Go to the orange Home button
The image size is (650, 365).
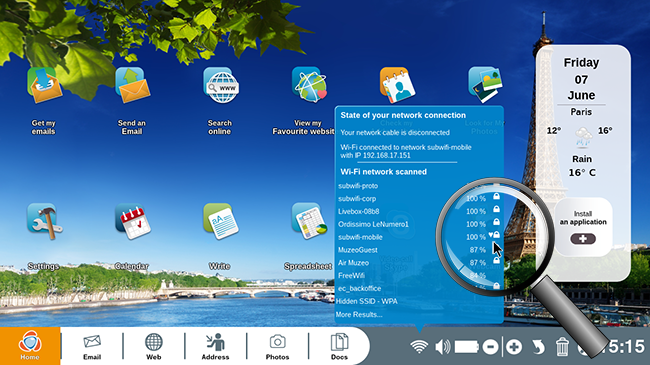click(x=30, y=346)
